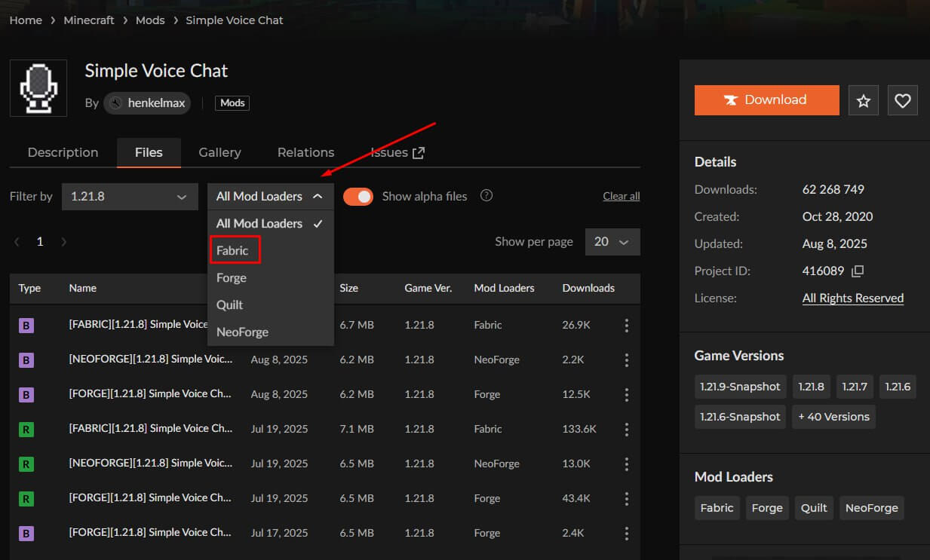Open the Gallery tab
Screen dimensions: 930x560
tap(219, 151)
